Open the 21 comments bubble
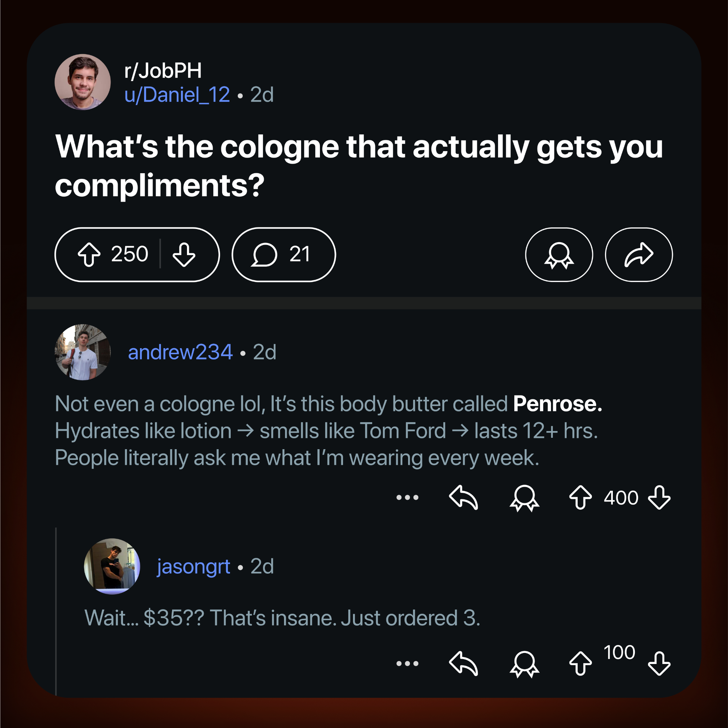Viewport: 728px width, 728px height. pos(283,255)
